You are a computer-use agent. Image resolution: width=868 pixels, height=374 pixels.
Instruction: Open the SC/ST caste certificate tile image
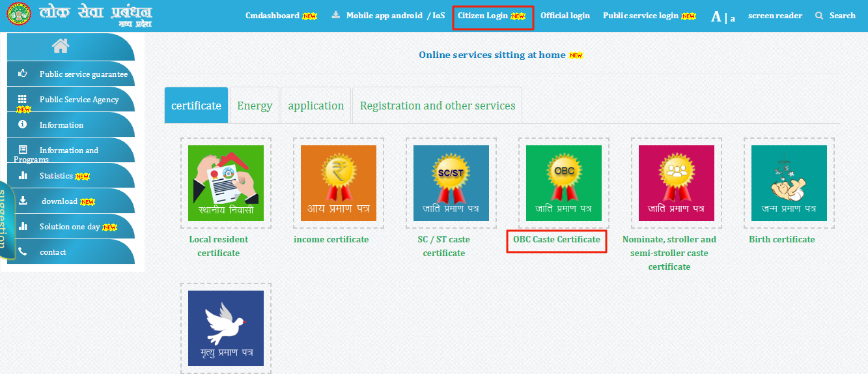[x=451, y=183]
